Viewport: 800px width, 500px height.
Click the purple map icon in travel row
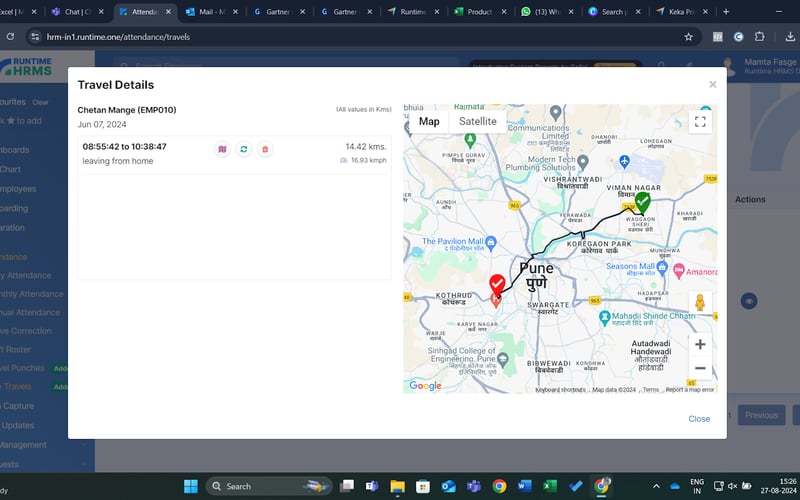pyautogui.click(x=222, y=149)
